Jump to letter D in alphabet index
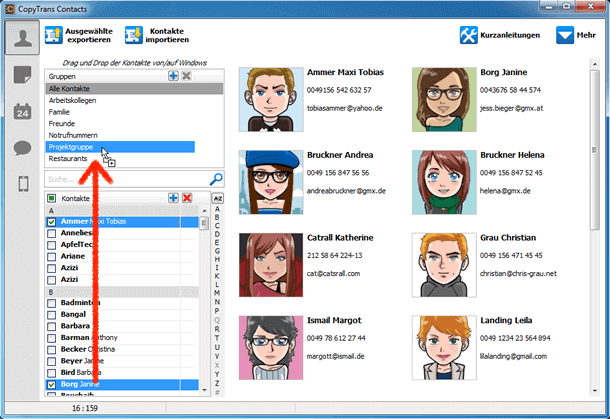610x419 pixels. (x=217, y=234)
